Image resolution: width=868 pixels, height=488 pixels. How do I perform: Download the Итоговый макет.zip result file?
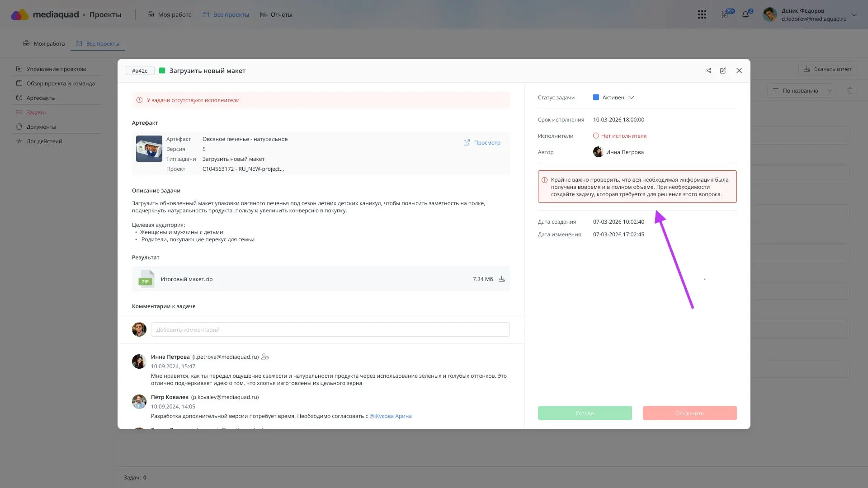click(502, 279)
